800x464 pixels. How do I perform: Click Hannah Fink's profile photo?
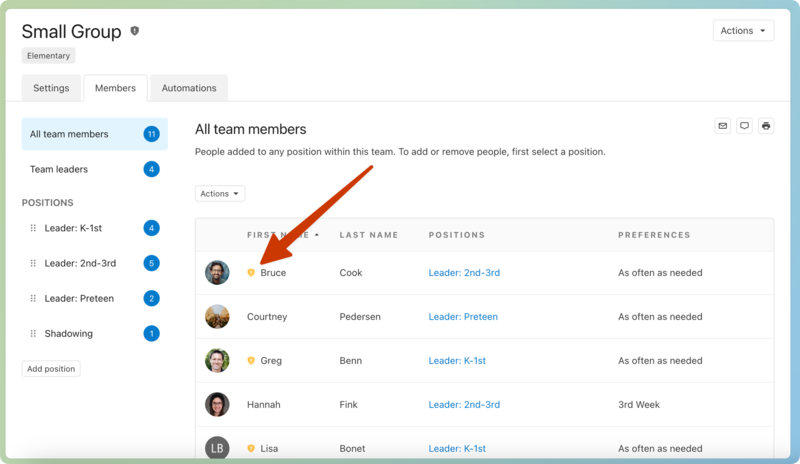[217, 405]
